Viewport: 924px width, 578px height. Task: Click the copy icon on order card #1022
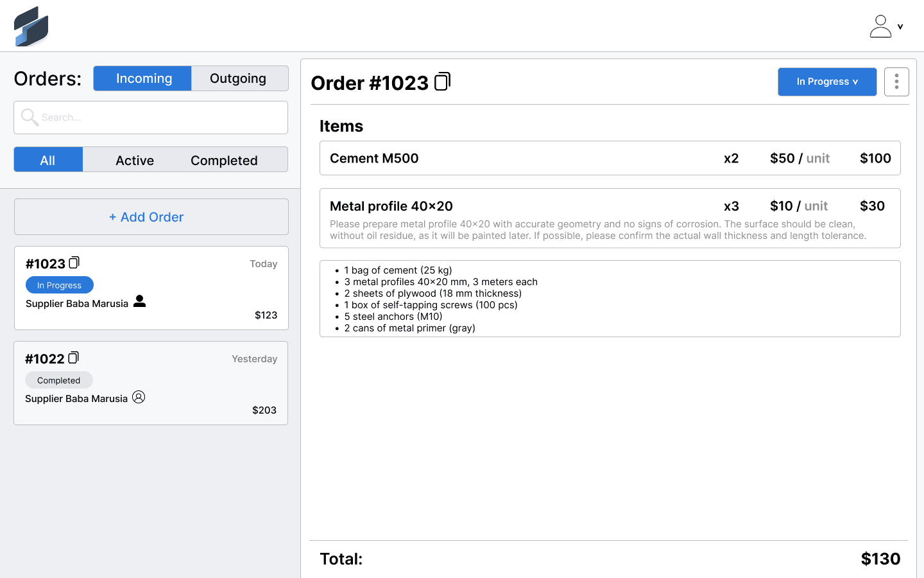pyautogui.click(x=73, y=357)
